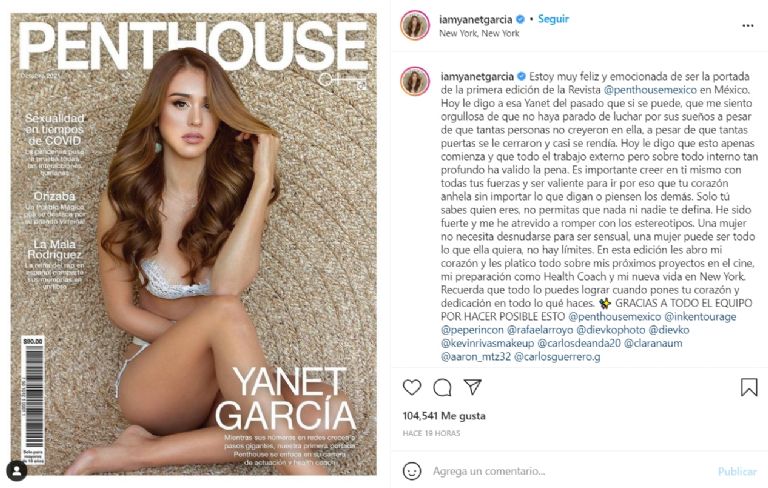
Task: Open profile avatar next to caption
Action: tap(415, 81)
